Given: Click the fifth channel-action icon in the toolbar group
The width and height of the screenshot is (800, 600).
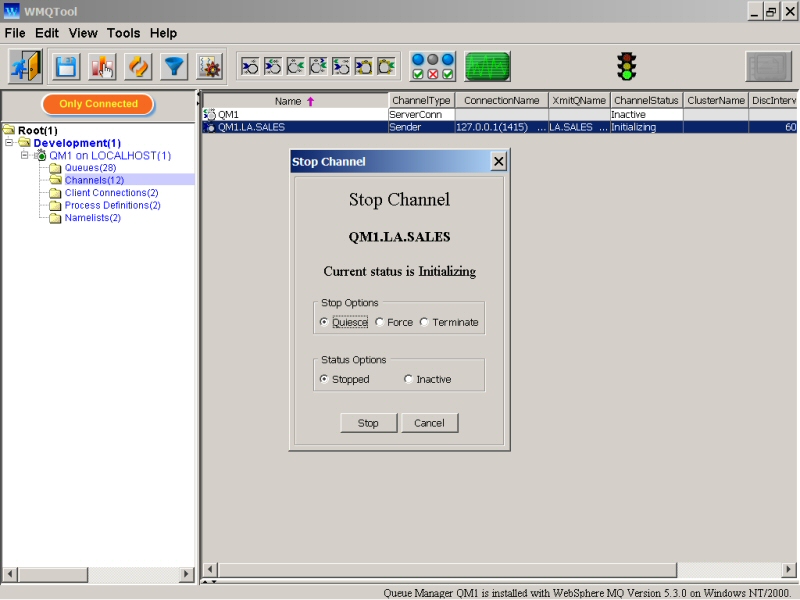Looking at the screenshot, I should tap(341, 66).
